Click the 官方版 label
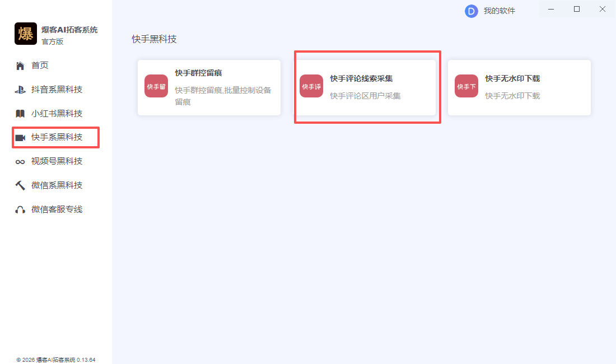The height and width of the screenshot is (364, 616). [x=53, y=41]
